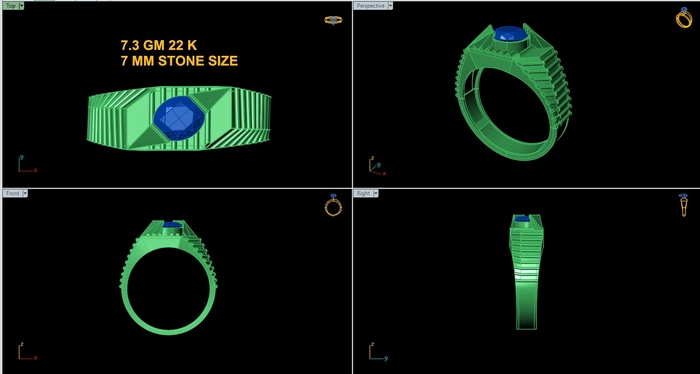Select the blue gemstone in Perspective view
This screenshot has width=700, height=374.
tap(511, 34)
